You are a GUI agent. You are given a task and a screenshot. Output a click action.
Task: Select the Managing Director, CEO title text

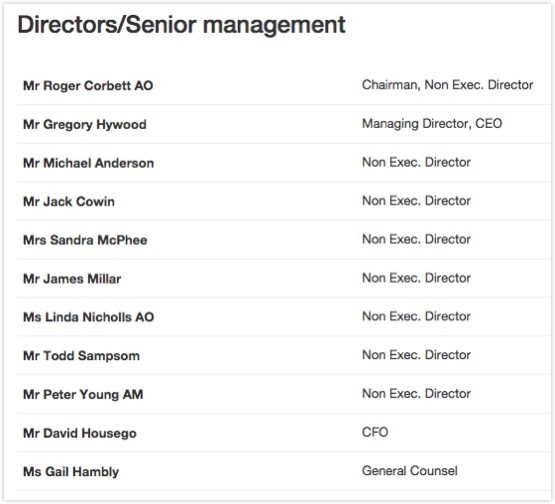(x=432, y=124)
